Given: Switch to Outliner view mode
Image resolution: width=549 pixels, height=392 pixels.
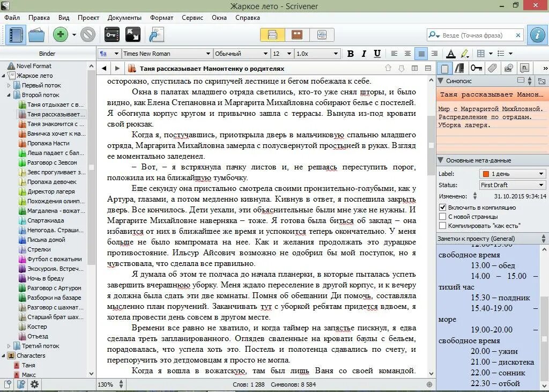Looking at the screenshot, I should pos(321,34).
